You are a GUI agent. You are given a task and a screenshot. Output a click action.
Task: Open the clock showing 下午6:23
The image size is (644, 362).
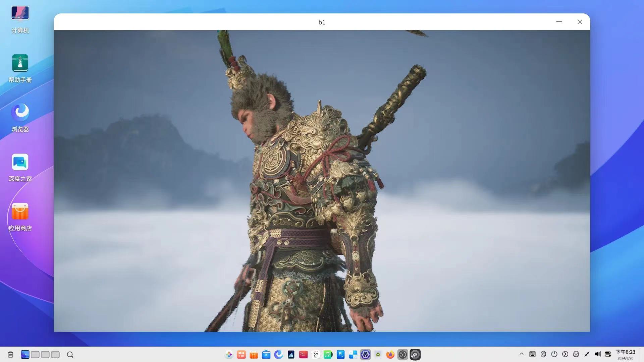626,354
